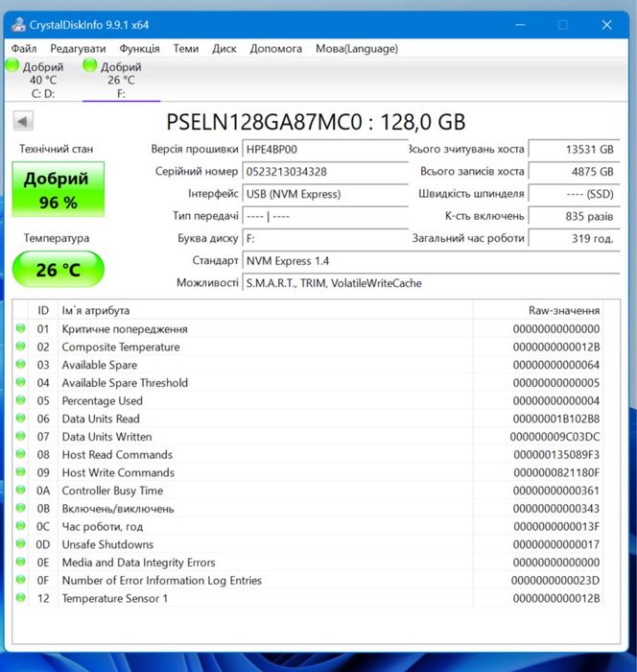Image resolution: width=637 pixels, height=672 pixels.
Task: Click status dot for Unsafe Shutdowns
Action: point(20,543)
